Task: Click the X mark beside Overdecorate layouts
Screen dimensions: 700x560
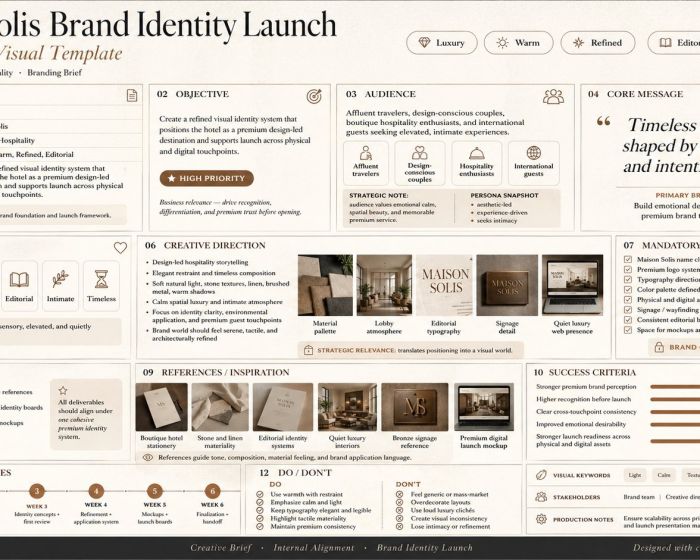Action: click(400, 502)
